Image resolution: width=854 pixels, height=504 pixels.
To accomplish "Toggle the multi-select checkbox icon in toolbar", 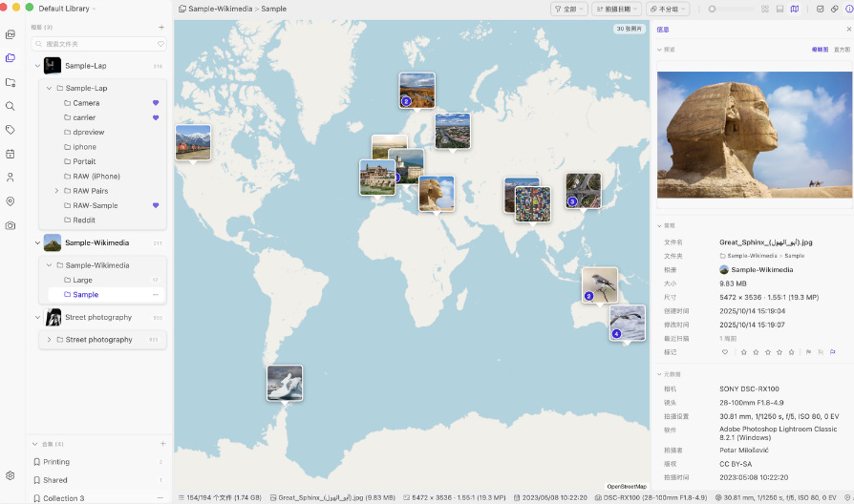I will pos(820,9).
